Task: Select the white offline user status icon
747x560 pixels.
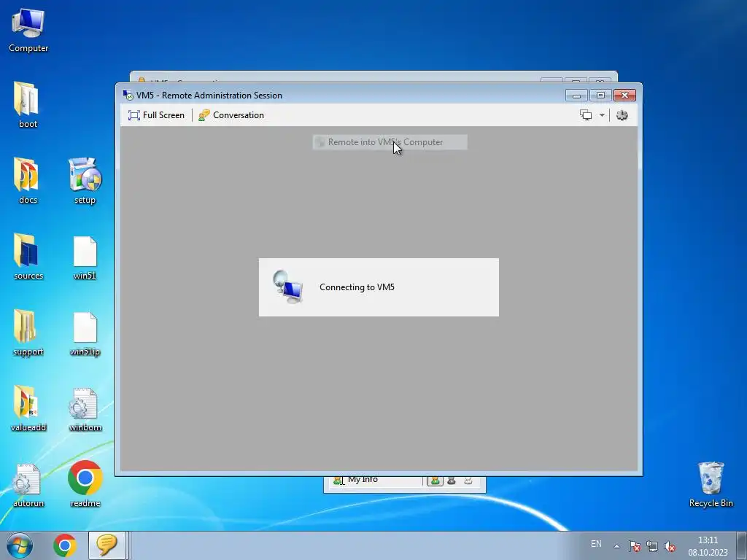Action: click(468, 481)
